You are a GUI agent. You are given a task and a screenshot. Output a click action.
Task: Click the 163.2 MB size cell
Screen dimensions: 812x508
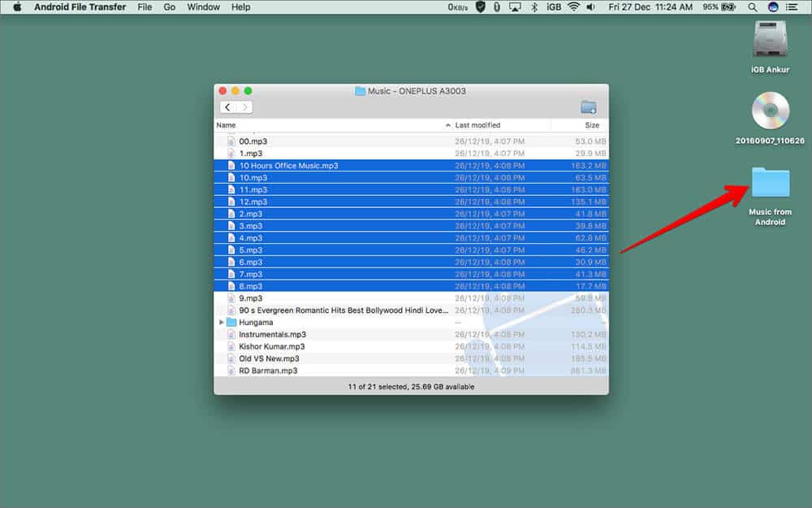pos(588,165)
